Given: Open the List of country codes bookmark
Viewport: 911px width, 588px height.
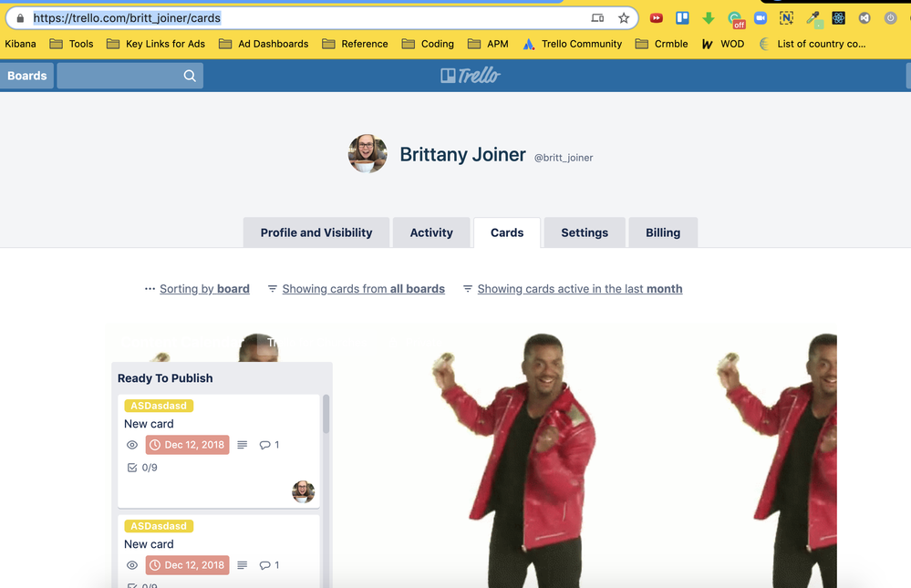Looking at the screenshot, I should tap(813, 44).
